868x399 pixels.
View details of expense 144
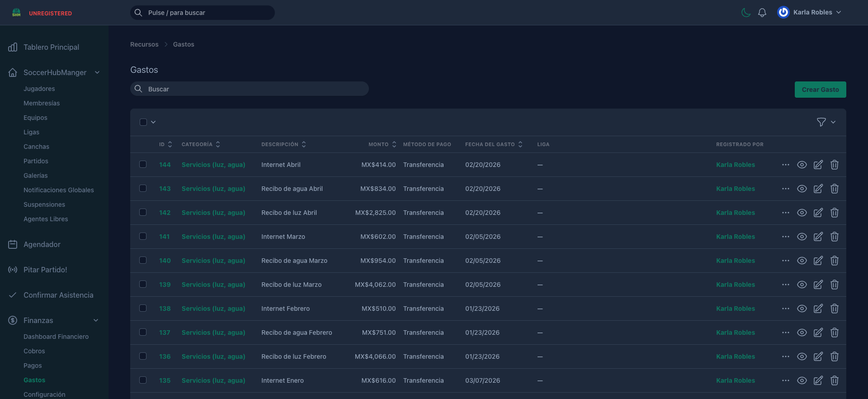(802, 165)
